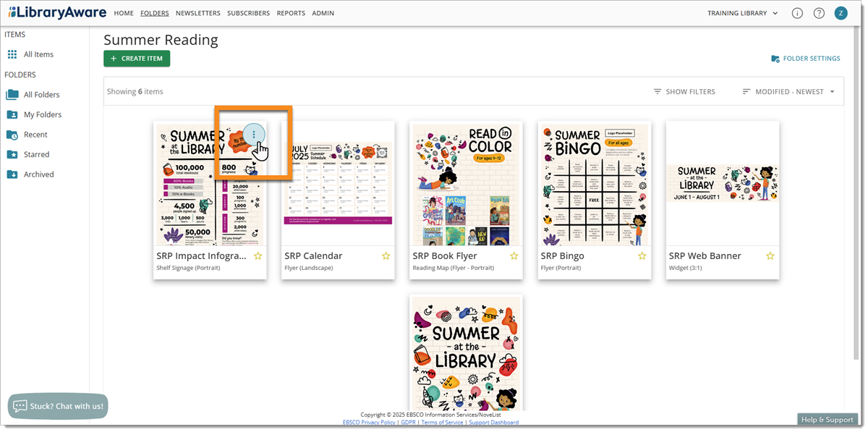Open the SRP Bingo thumbnail
The height and width of the screenshot is (432, 868).
[594, 183]
